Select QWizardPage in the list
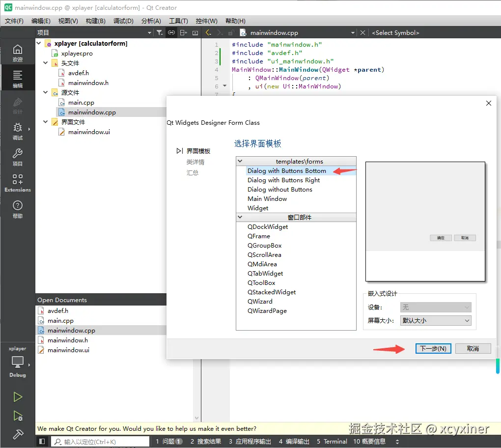501x448 pixels. click(x=267, y=310)
